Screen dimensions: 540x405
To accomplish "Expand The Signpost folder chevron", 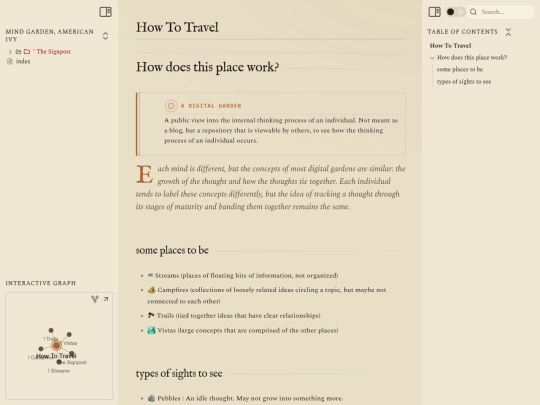I will click(10, 52).
